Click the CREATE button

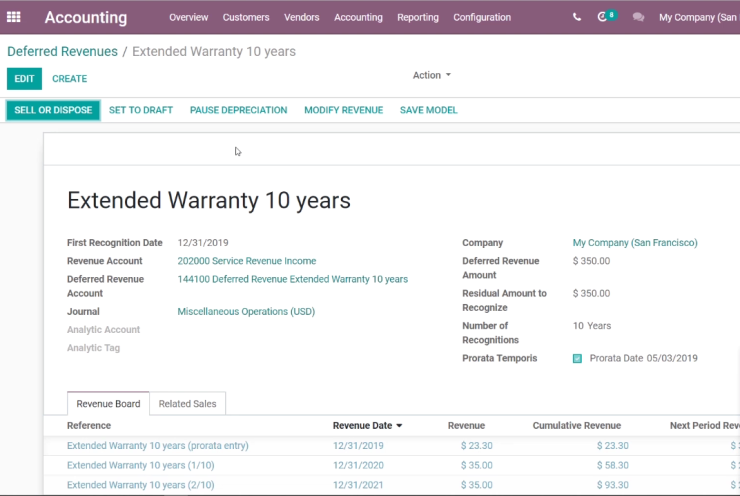tap(69, 78)
